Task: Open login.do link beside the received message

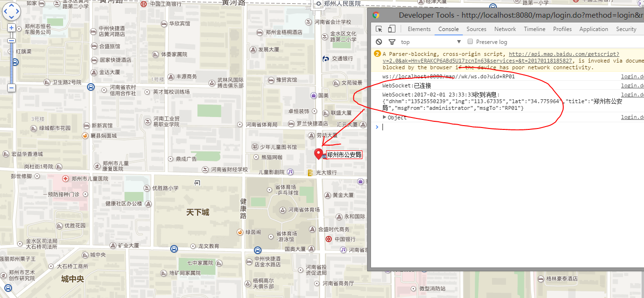Action: click(x=633, y=95)
